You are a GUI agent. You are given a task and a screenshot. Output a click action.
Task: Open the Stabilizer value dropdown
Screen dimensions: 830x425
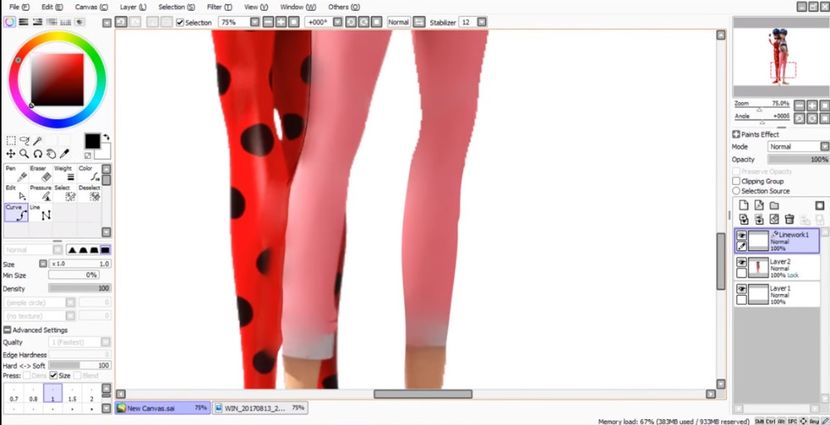(x=481, y=22)
